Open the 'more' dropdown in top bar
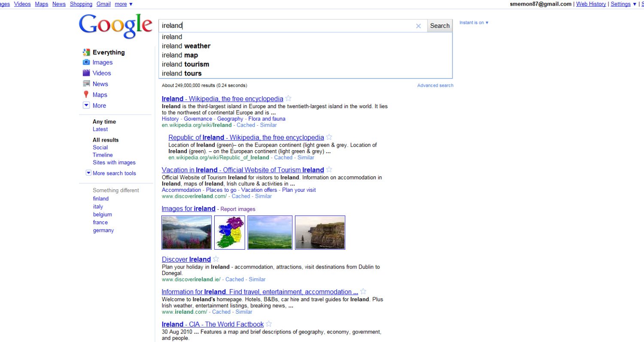The image size is (644, 342). coord(123,4)
